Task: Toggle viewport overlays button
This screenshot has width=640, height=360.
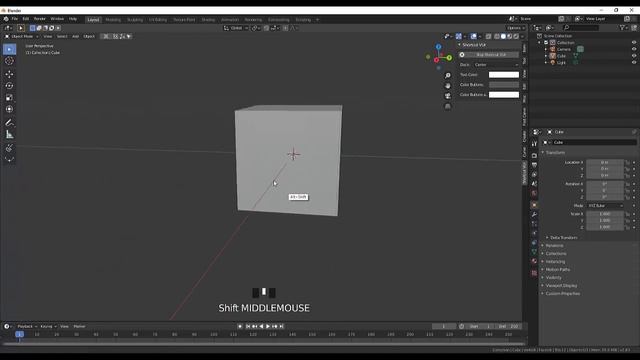Action: point(473,36)
